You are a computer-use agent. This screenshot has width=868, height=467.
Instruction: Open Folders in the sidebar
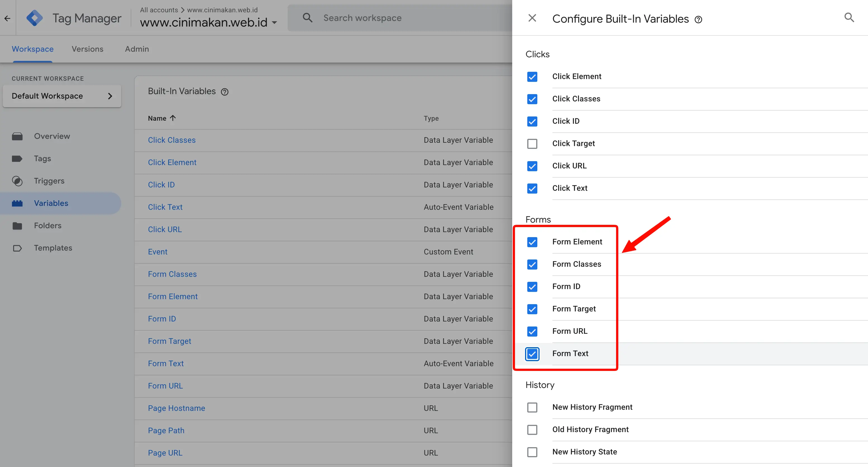pyautogui.click(x=47, y=226)
